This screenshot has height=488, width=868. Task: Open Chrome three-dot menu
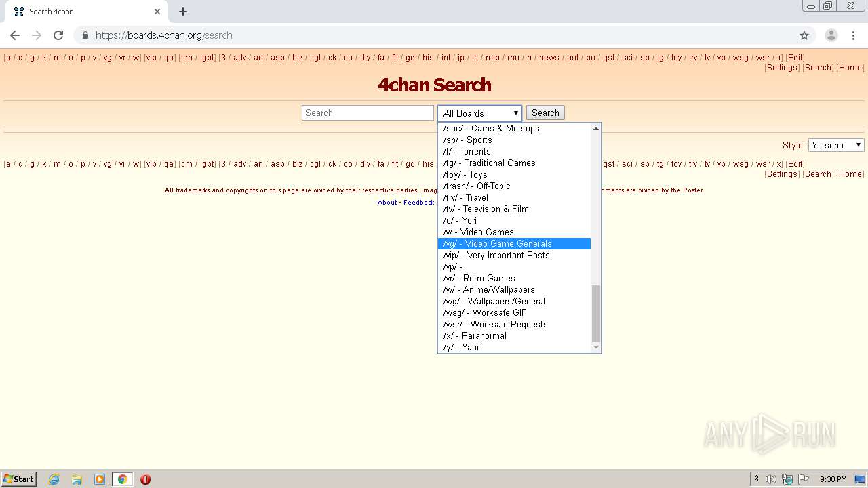853,35
